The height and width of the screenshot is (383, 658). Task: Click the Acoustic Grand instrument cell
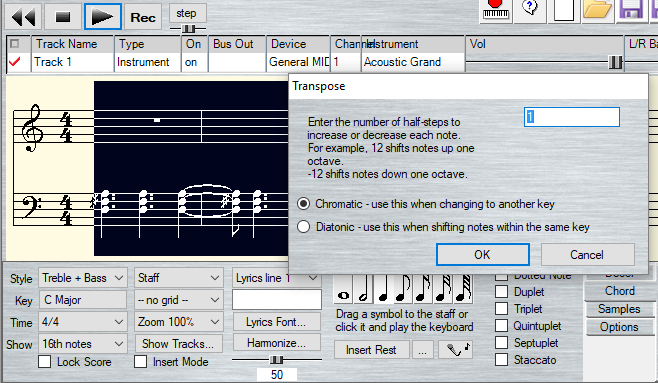click(x=413, y=62)
